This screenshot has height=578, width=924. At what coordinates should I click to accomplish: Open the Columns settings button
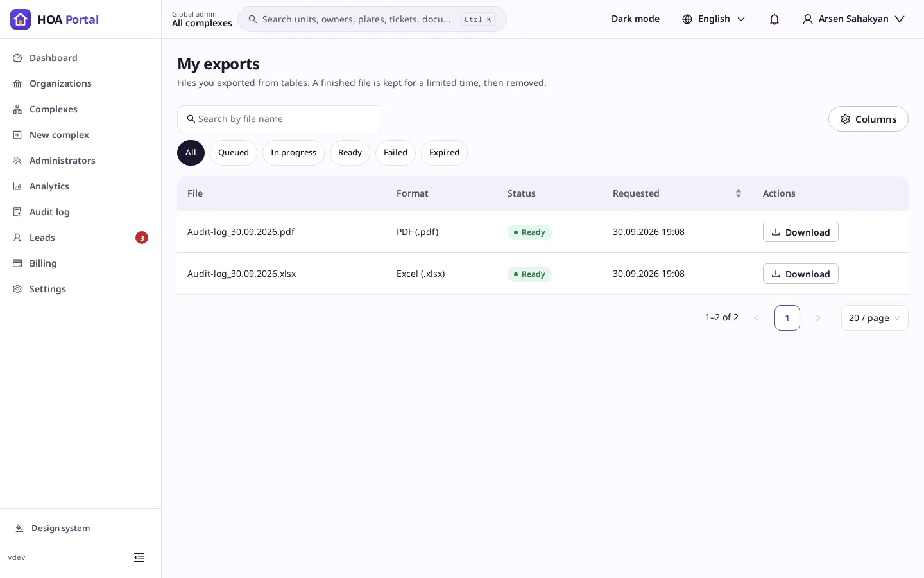click(x=868, y=119)
